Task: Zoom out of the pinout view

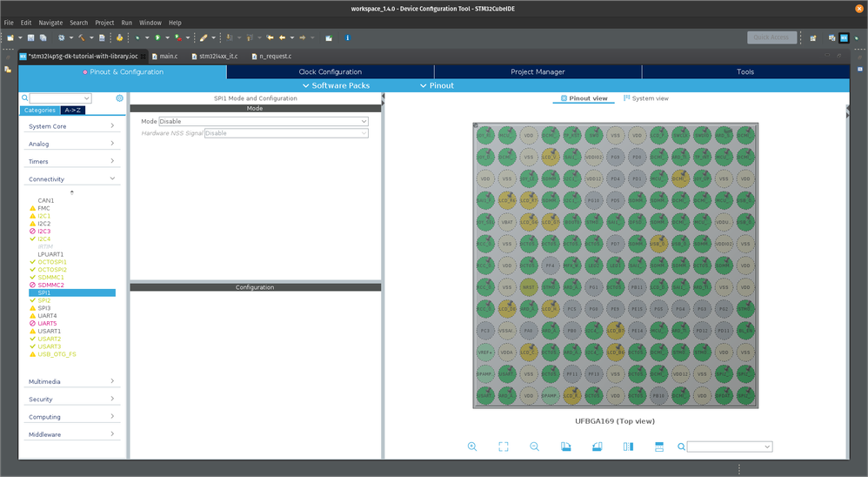Action: click(x=534, y=447)
